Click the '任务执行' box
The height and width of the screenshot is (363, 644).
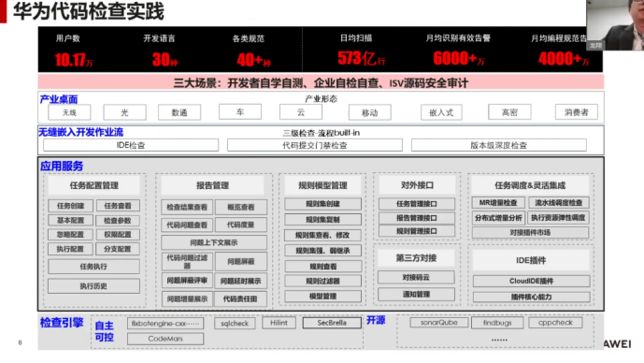click(94, 267)
